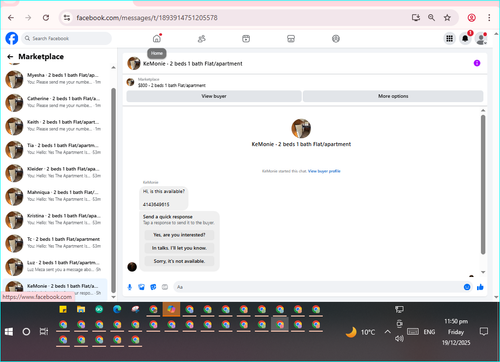Viewport: 500px width, 362px height.
Task: Open Windows Task View
Action: pos(44,332)
